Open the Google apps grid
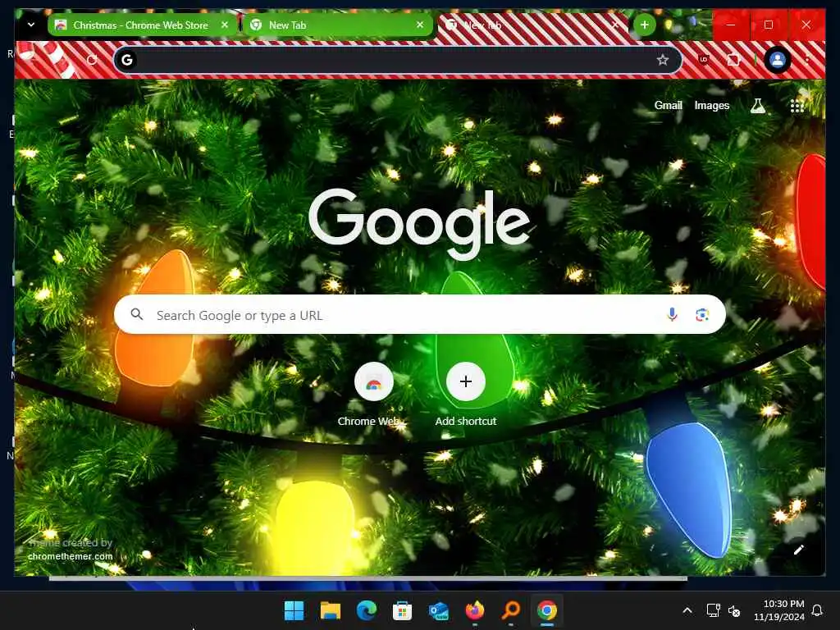 click(797, 106)
